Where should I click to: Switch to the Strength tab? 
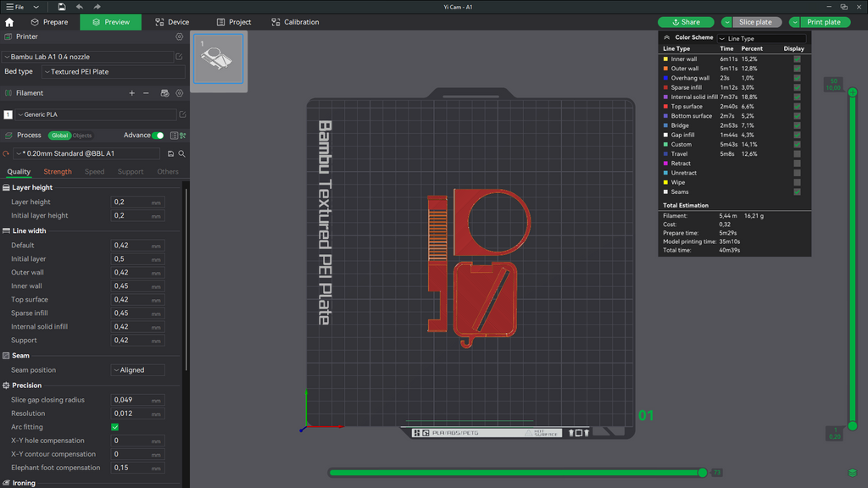(58, 171)
